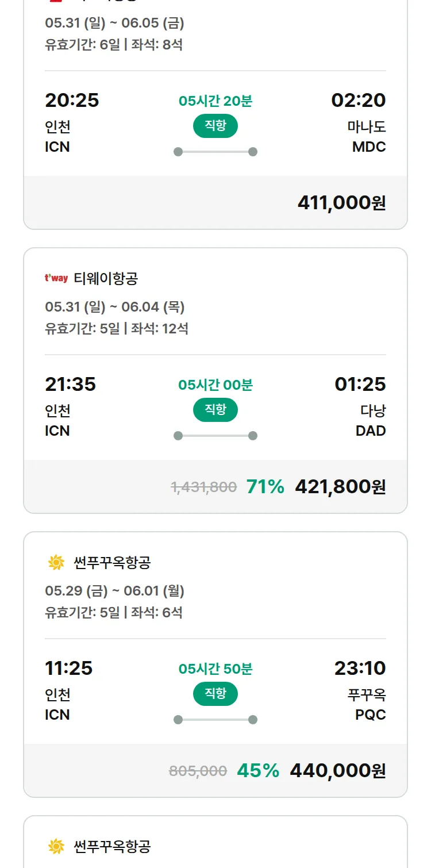The width and height of the screenshot is (431, 868).
Task: Click the 05.31 (일) ~ 06.04 (목) dates
Action: point(114,307)
